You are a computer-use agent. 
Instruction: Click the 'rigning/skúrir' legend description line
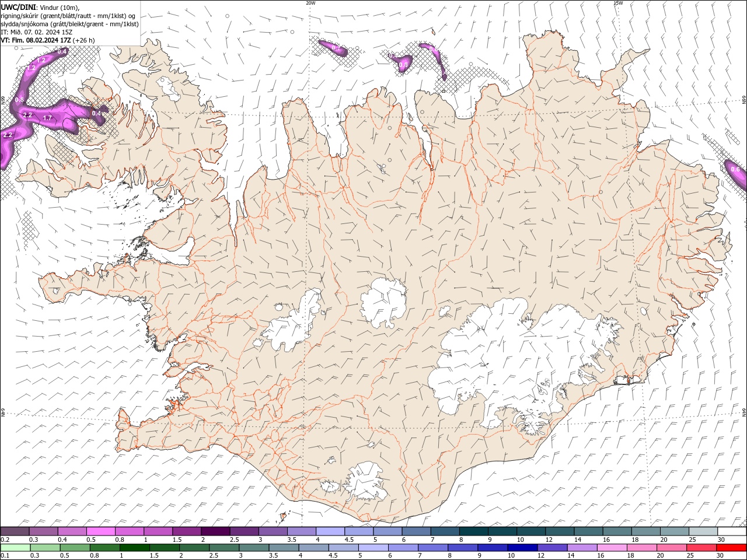coord(69,15)
